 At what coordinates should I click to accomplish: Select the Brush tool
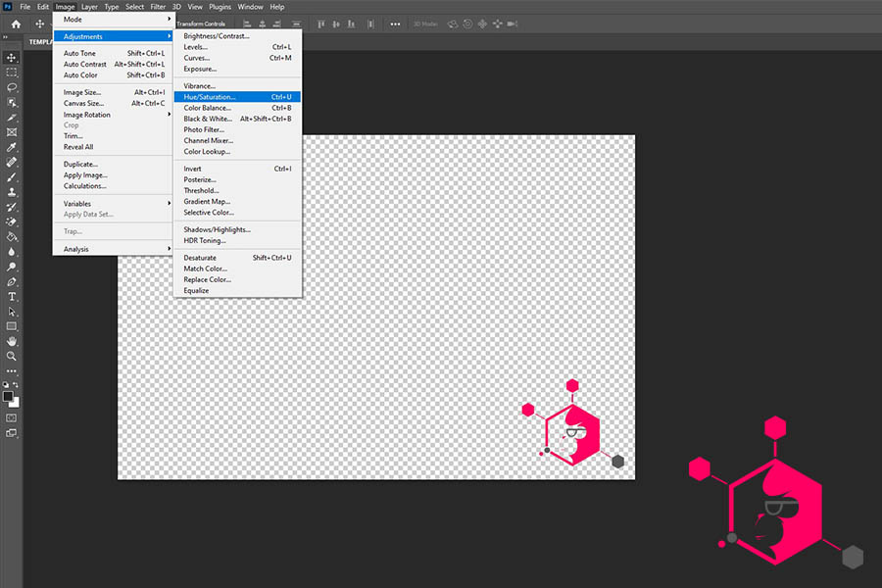point(11,177)
